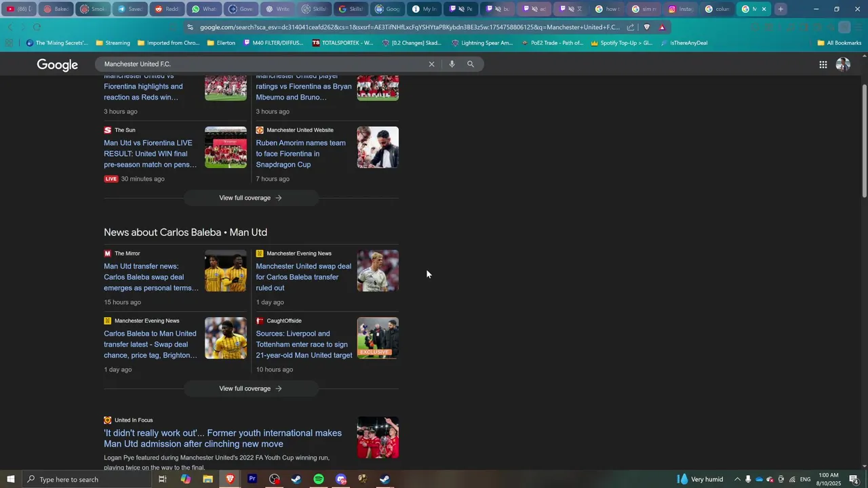Viewport: 868px width, 488px height.
Task: Open United In Focus 'It didn't really work out' article
Action: tap(222, 439)
